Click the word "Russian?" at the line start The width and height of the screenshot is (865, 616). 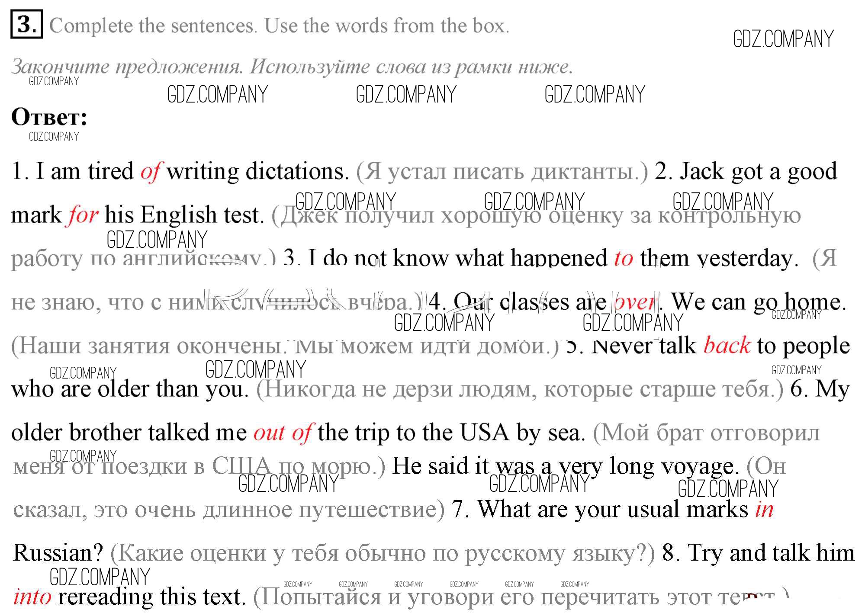coord(58,553)
